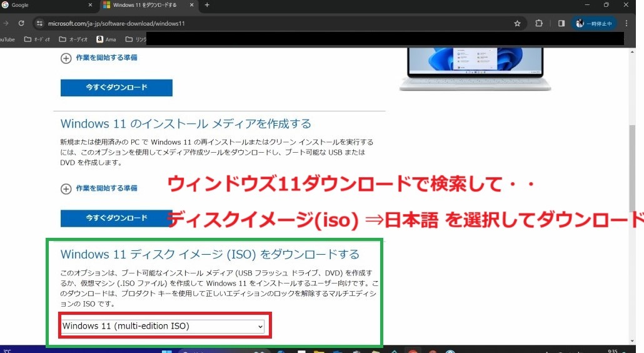This screenshot has width=644, height=353.
Task: Bookmark this page with the star
Action: point(518,23)
